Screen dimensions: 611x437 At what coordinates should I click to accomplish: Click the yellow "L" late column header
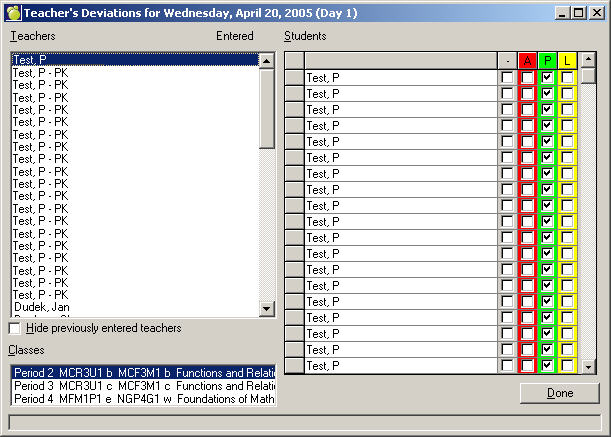coord(567,61)
